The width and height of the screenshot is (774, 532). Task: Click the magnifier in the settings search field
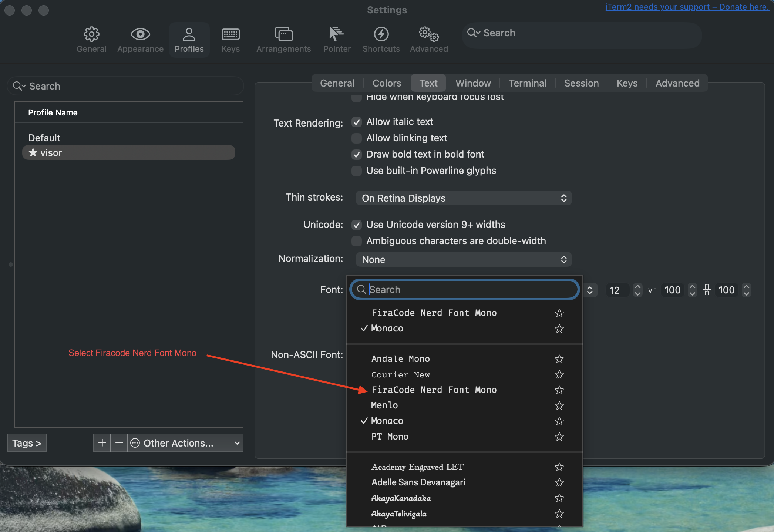[474, 33]
